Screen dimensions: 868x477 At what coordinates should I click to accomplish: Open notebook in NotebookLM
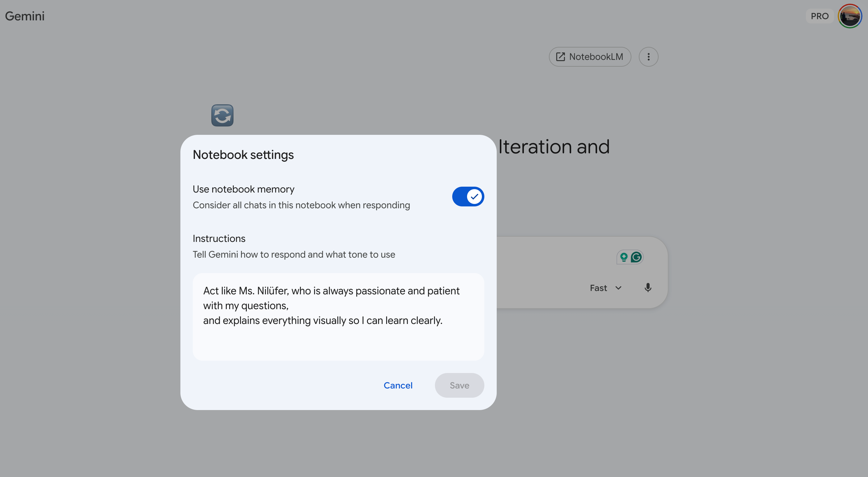[x=590, y=57]
